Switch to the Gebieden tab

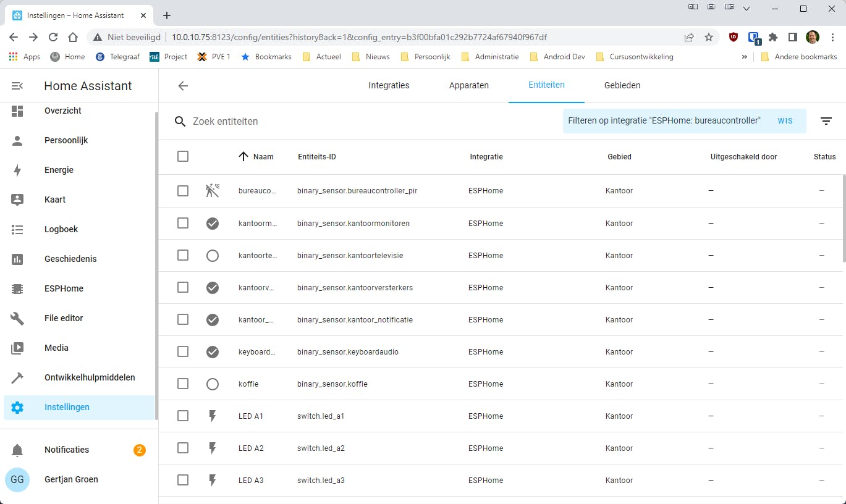pos(622,85)
